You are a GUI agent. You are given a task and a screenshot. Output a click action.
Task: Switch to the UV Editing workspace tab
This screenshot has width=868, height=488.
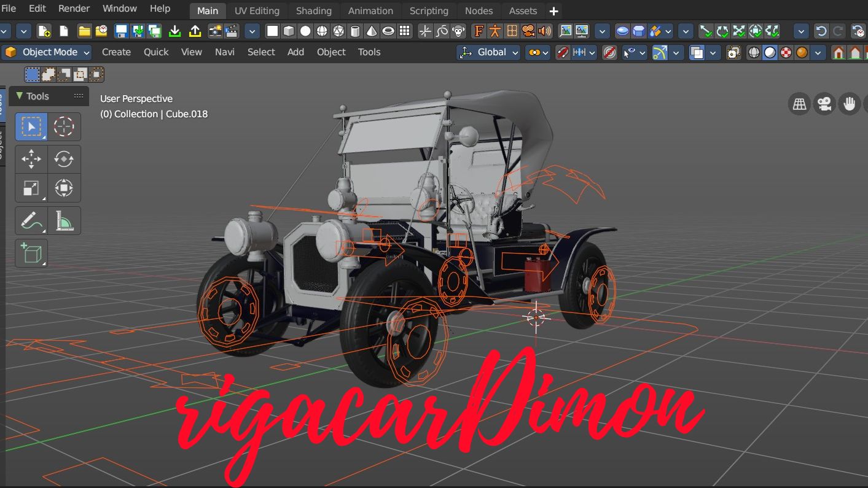pos(257,11)
